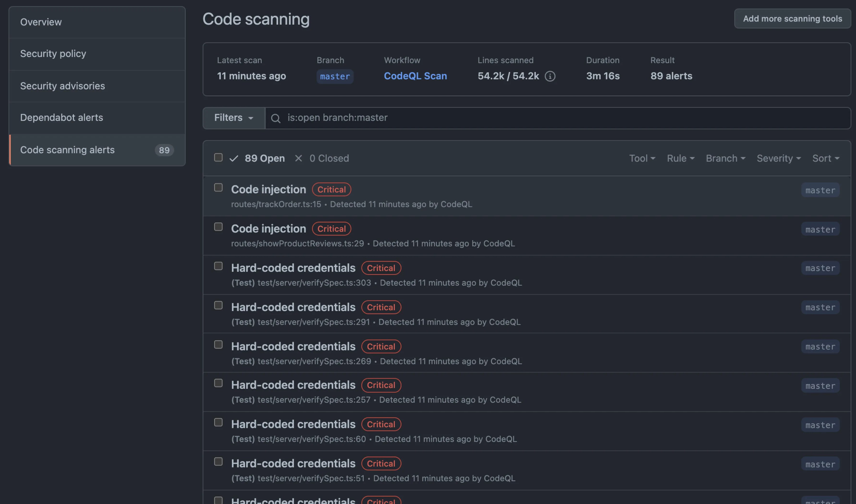Open the Sort dropdown
856x504 pixels.
coord(826,158)
